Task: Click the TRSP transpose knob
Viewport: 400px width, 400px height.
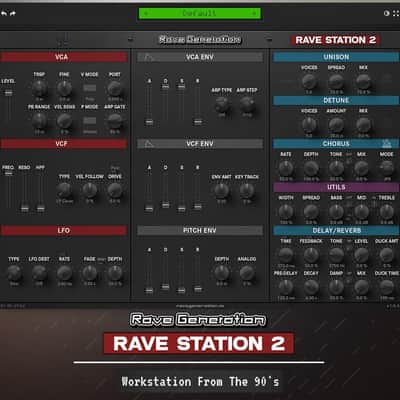Action: point(39,88)
